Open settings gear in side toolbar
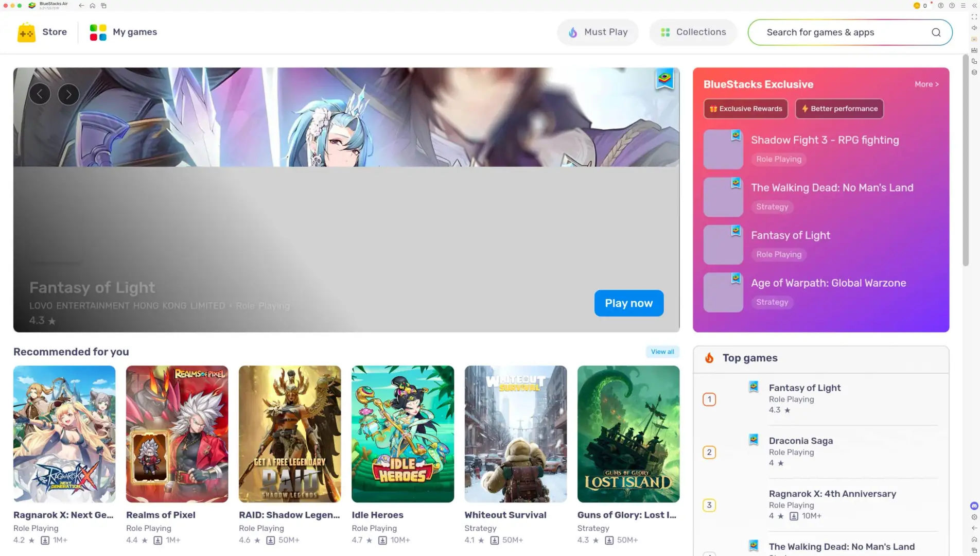This screenshot has height=556, width=980. tap(974, 517)
